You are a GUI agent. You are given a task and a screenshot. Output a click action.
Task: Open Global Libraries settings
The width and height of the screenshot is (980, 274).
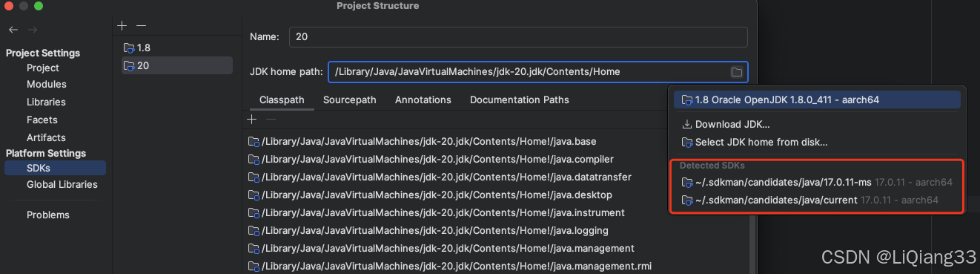62,184
